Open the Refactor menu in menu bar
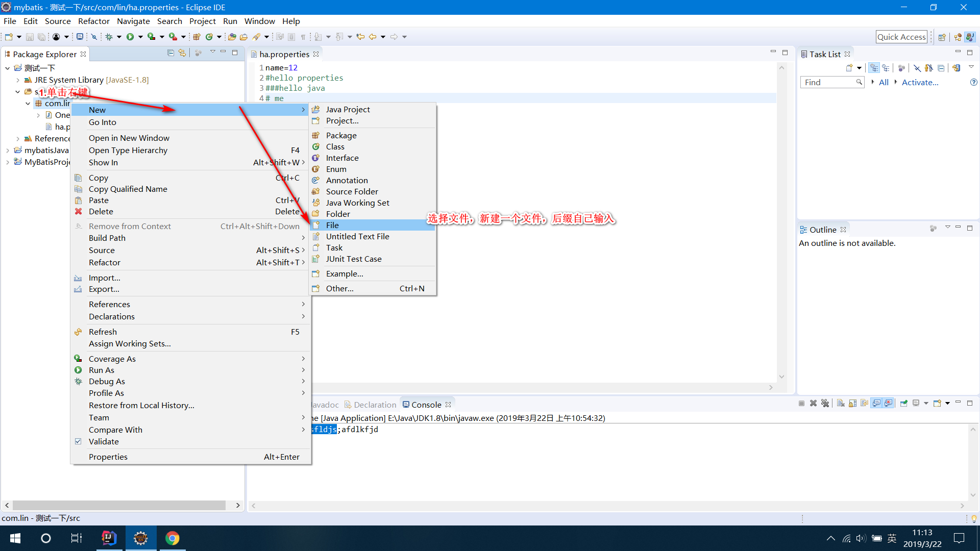The height and width of the screenshot is (551, 980). [x=93, y=21]
